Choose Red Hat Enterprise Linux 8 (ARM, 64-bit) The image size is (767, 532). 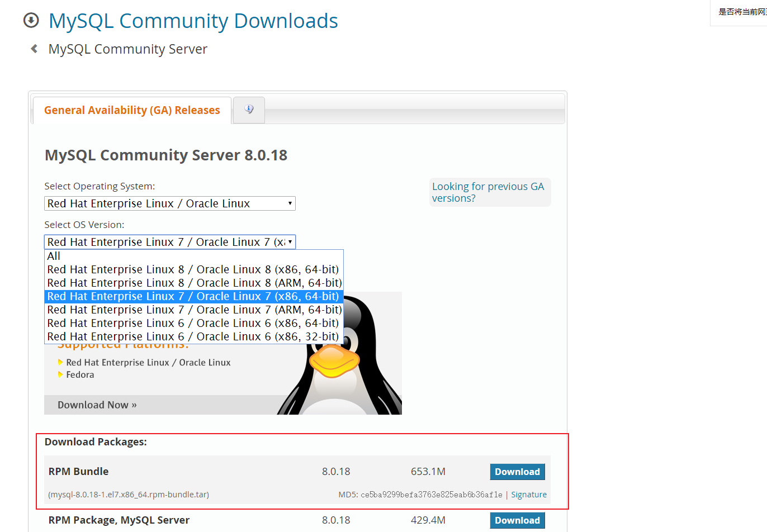pos(194,283)
